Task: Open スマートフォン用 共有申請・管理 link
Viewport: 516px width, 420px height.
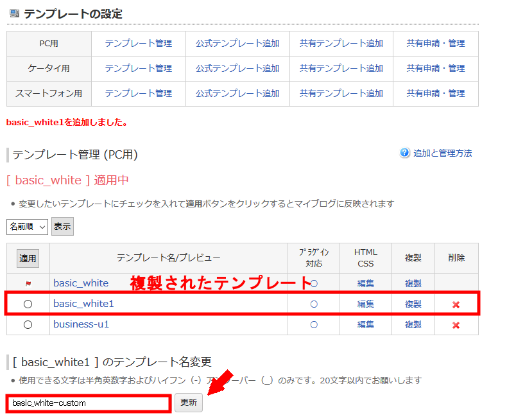Action: pyautogui.click(x=436, y=94)
